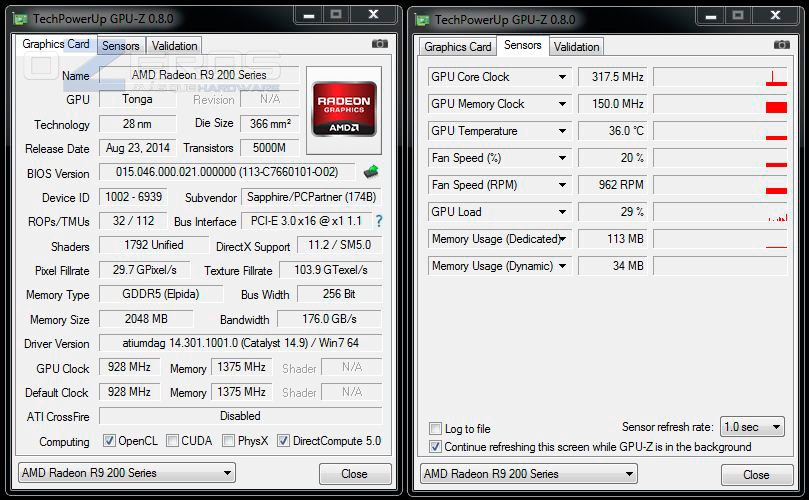Select Sensors tab in right window
Viewport: 809px width, 500px height.
click(523, 45)
